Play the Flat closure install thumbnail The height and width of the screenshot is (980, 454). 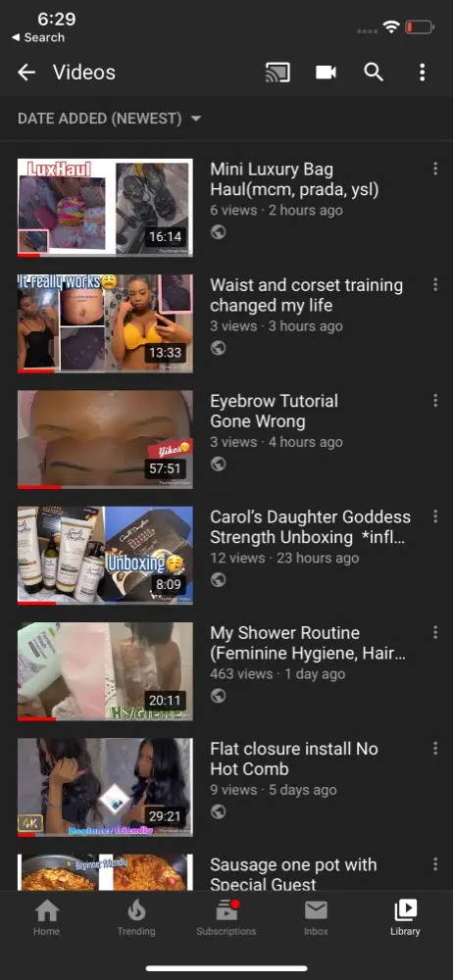click(105, 787)
